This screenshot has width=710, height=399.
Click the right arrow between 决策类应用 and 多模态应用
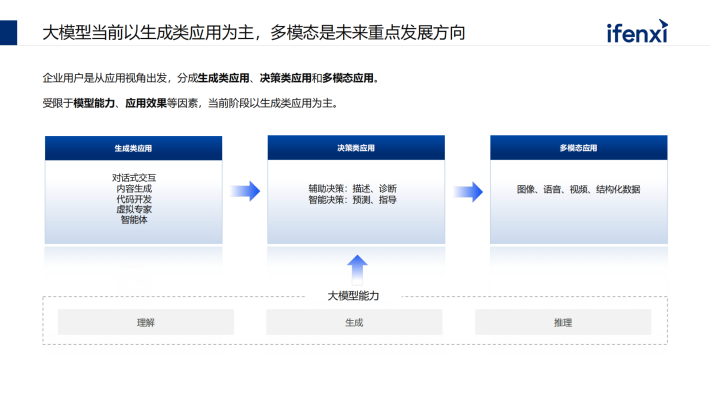(468, 192)
